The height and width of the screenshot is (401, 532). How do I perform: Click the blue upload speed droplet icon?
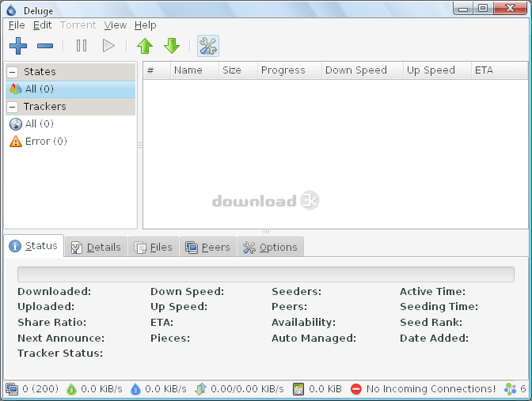135,389
